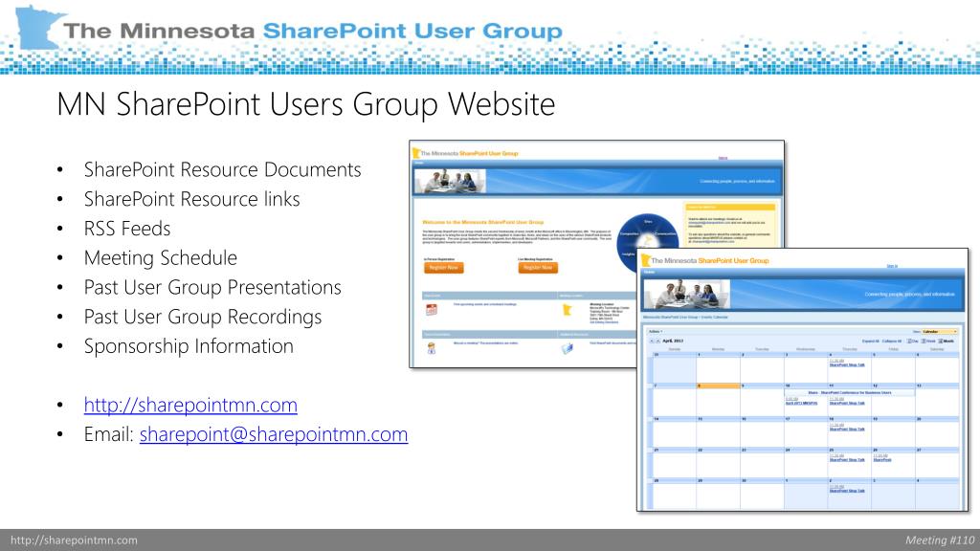
Task: Click the sharepoint@sharepointmn.com email link
Action: (274, 434)
